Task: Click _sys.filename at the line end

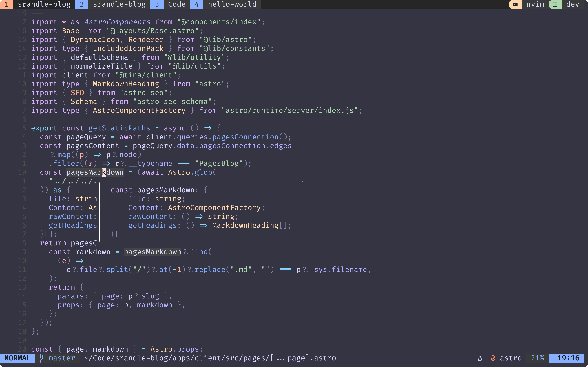Action: click(x=338, y=269)
